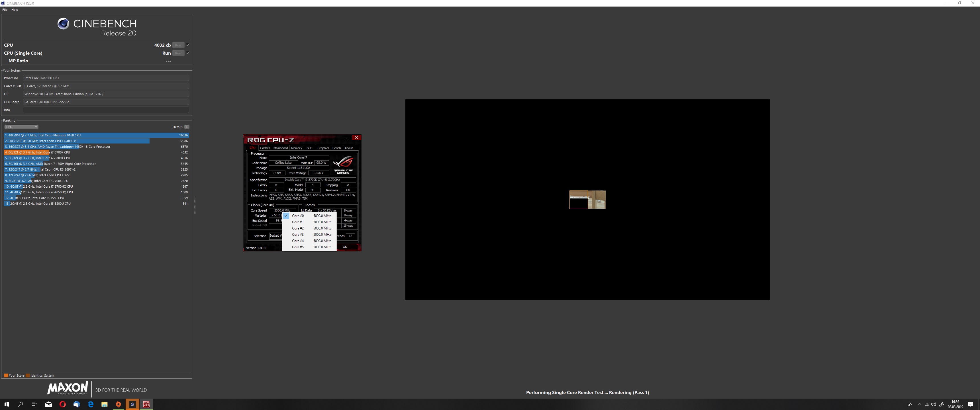Viewport: 980px width, 410px height.
Task: Toggle the CPU test checkbox
Action: point(187,45)
